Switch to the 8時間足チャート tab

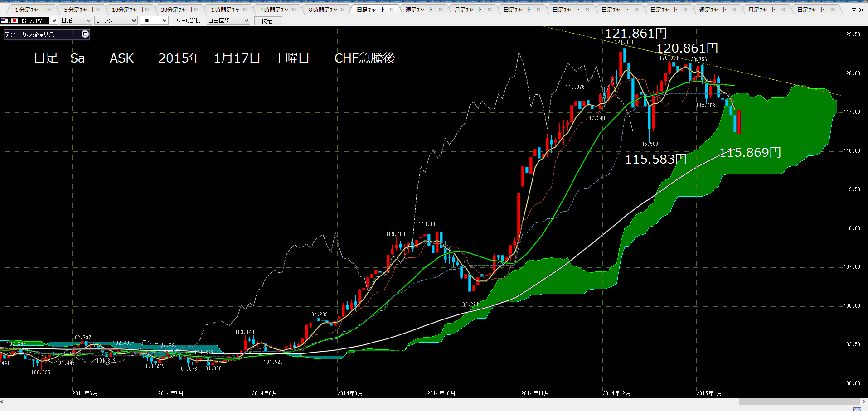(x=324, y=10)
